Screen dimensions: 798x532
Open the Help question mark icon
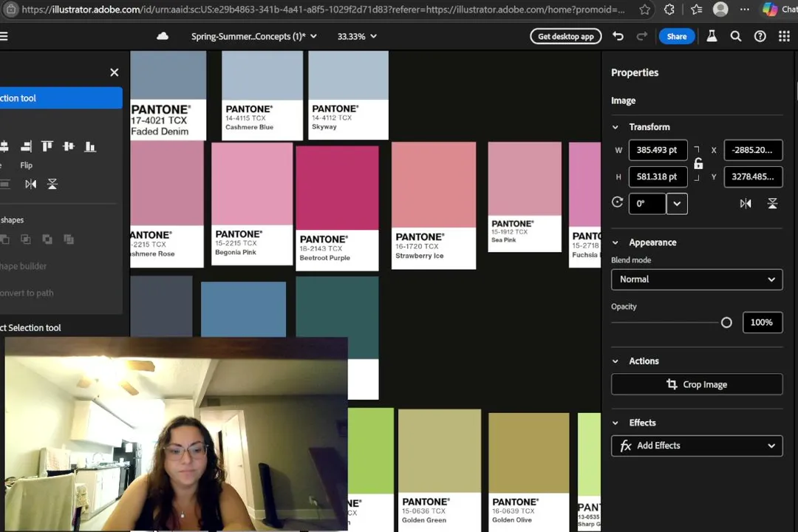point(760,36)
